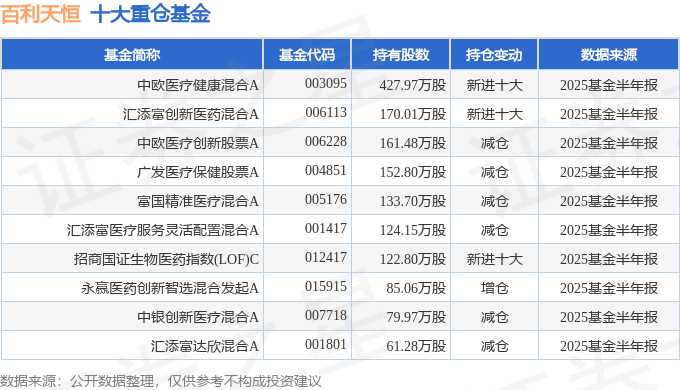Click fund code 007718
The width and height of the screenshot is (680, 390).
click(326, 315)
